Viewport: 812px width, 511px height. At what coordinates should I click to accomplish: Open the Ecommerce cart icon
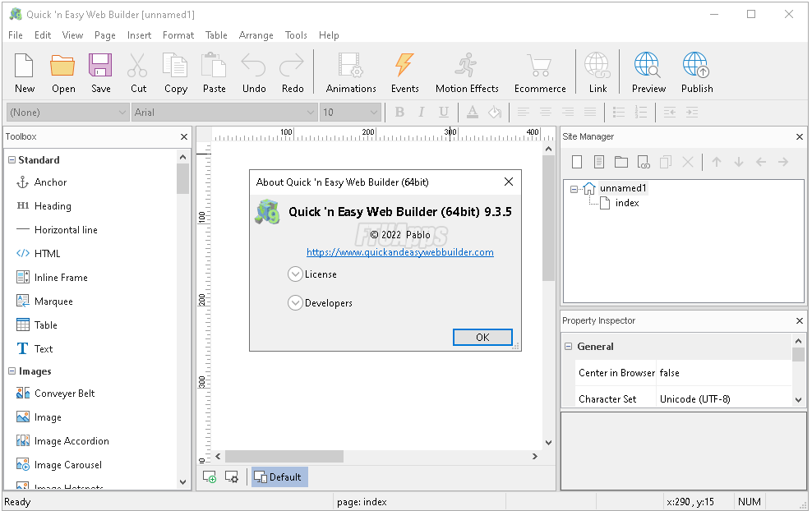pos(540,72)
